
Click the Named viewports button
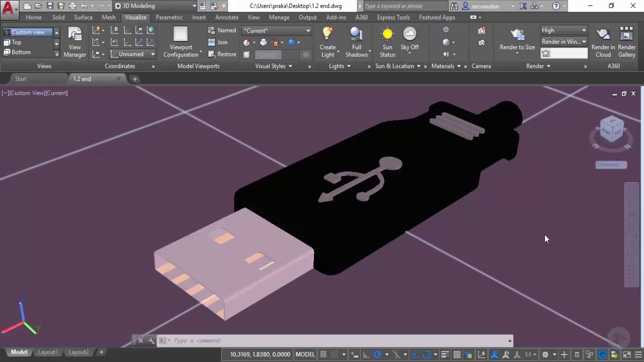[x=222, y=30]
